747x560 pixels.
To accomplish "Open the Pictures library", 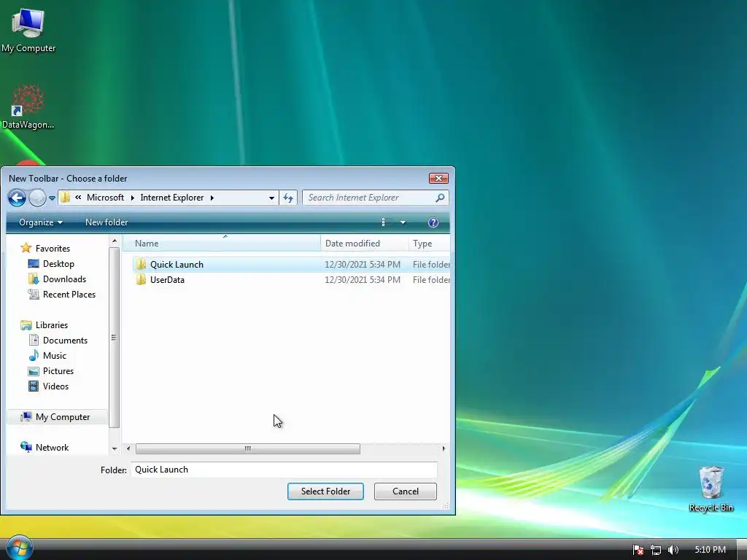I will point(58,371).
